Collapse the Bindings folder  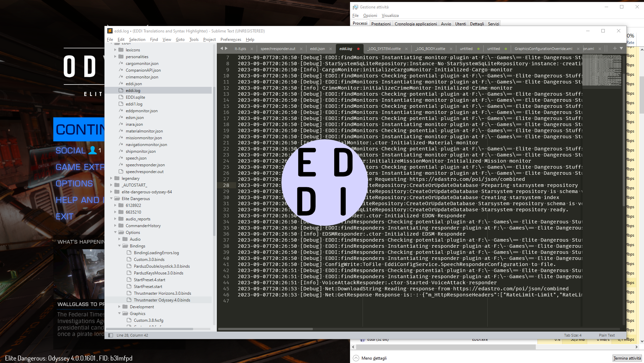pos(119,246)
